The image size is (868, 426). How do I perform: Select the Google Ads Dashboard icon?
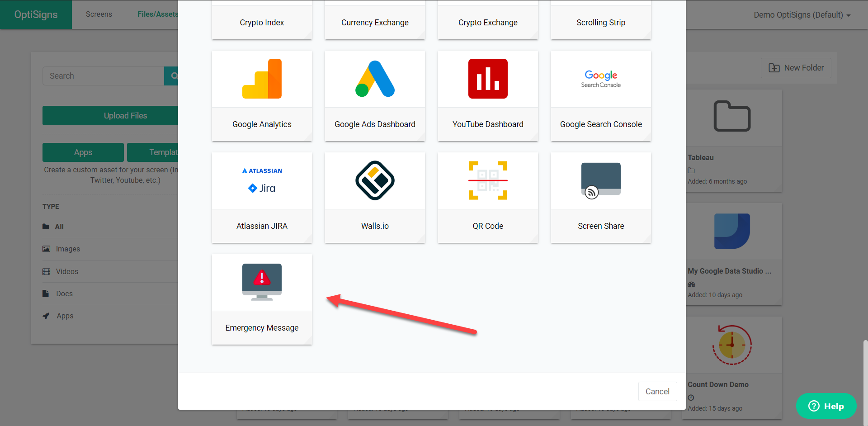(375, 79)
